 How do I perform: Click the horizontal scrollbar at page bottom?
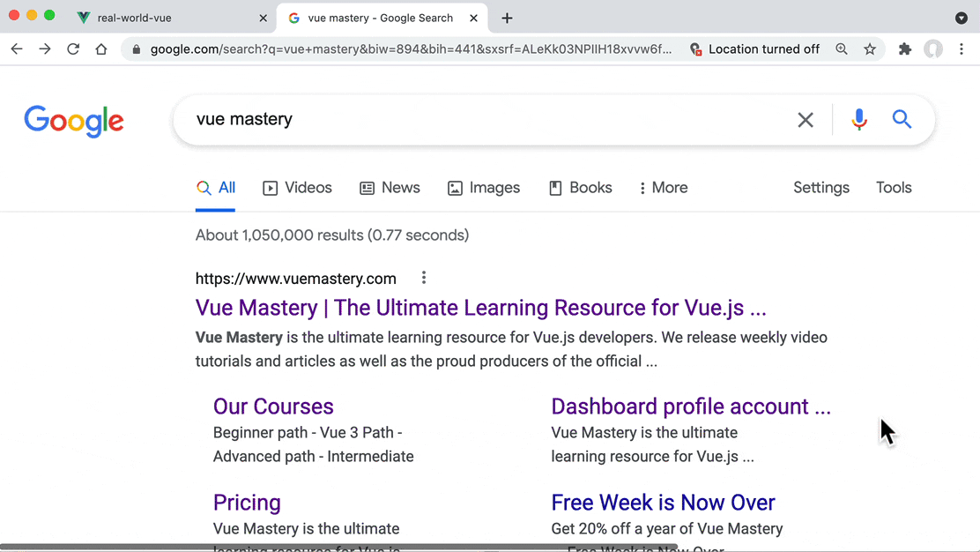click(x=338, y=547)
